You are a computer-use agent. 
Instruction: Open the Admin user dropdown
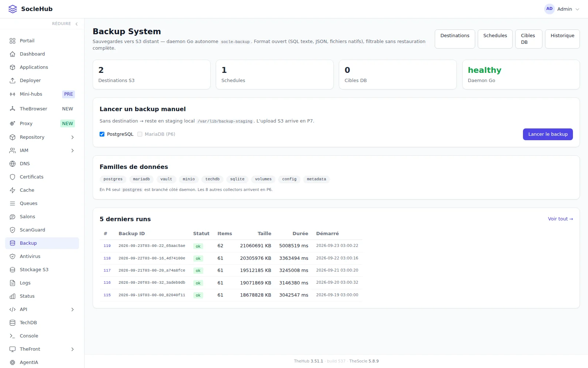[562, 9]
